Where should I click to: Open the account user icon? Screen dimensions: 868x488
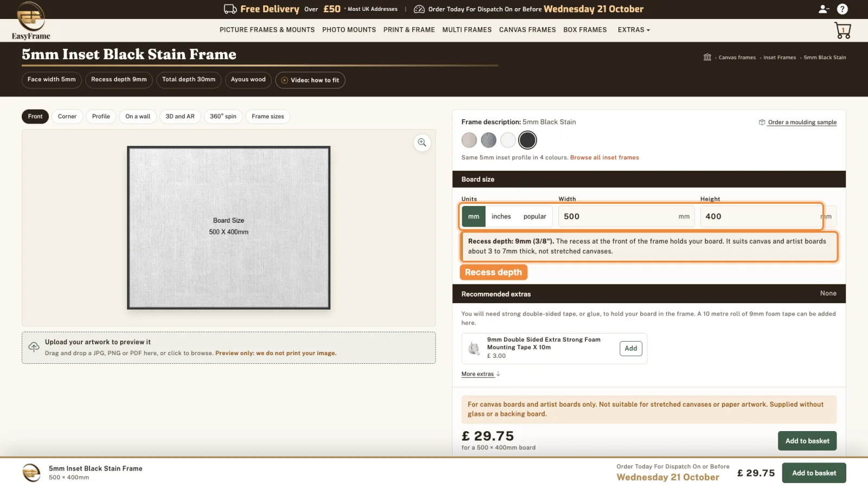(823, 9)
